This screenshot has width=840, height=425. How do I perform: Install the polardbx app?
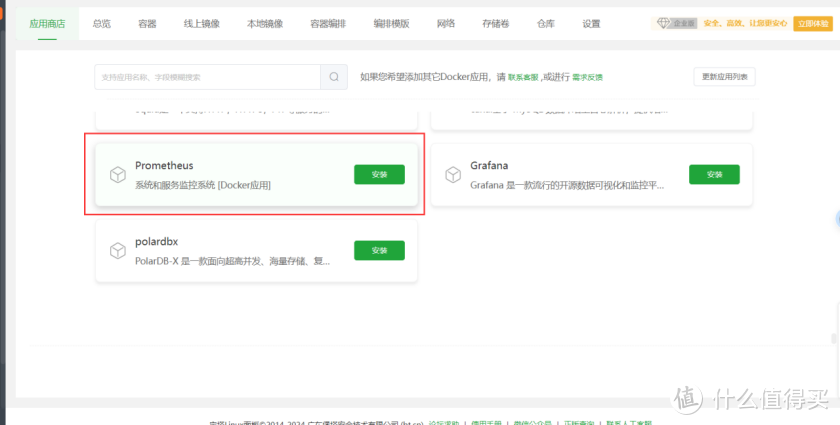(x=379, y=251)
